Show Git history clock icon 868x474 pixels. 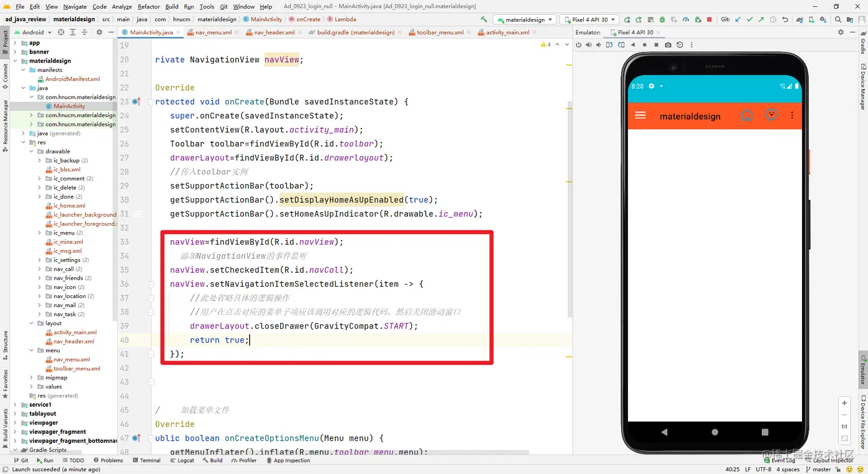(773, 20)
